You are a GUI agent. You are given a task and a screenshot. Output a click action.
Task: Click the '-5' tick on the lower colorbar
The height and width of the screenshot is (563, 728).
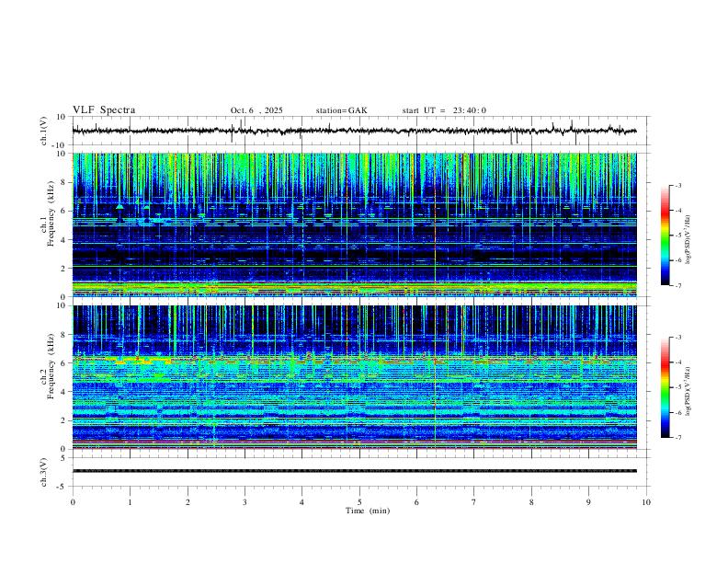[x=678, y=387]
